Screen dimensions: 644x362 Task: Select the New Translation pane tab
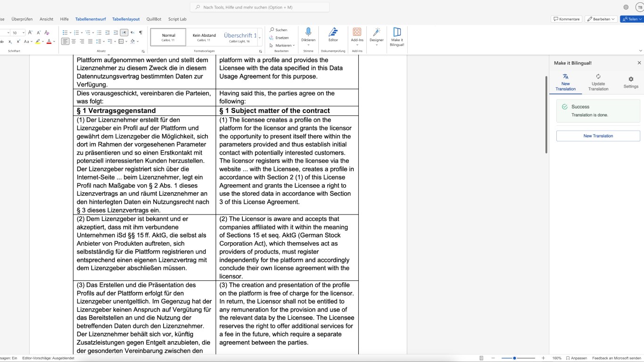coord(566,82)
